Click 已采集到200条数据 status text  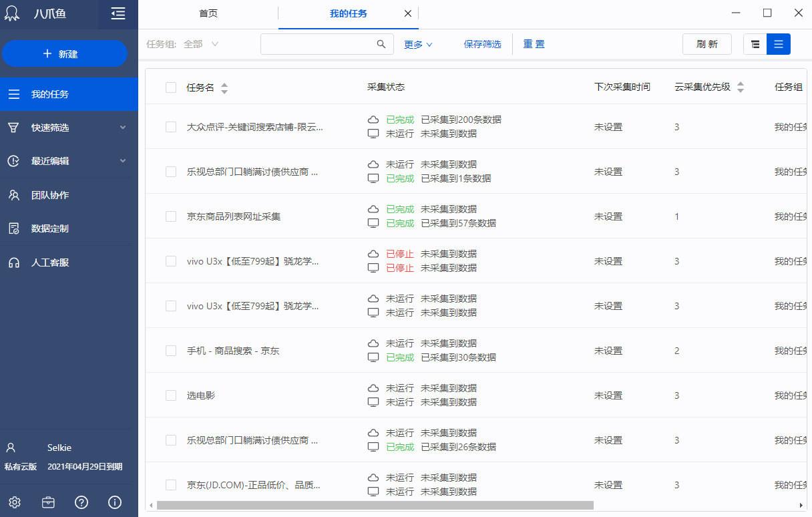[461, 120]
